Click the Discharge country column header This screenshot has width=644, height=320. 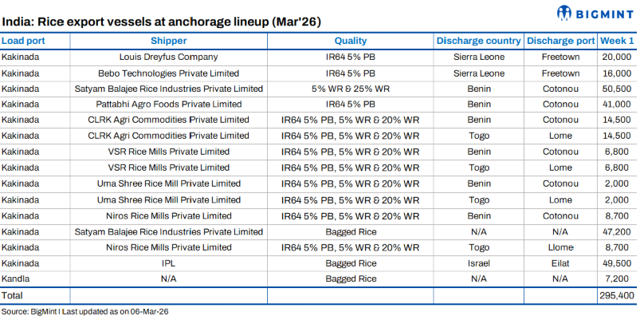[478, 41]
